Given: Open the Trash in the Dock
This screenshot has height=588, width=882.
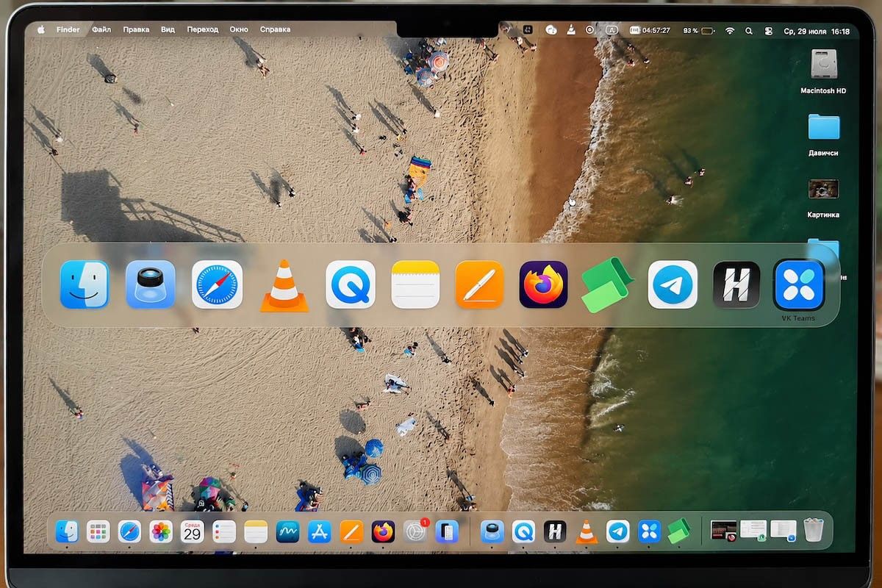Looking at the screenshot, I should tap(814, 530).
